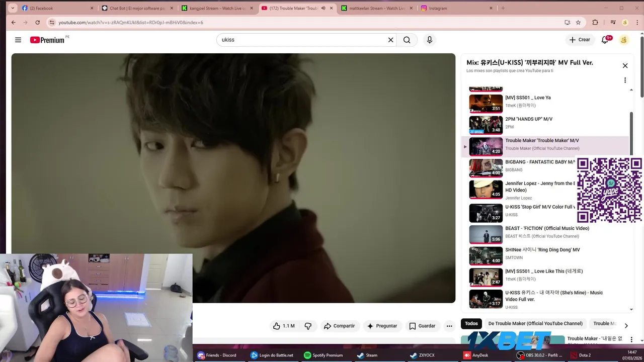Play SHINee 'Ring Ding Dong' MV
Image resolution: width=644 pixels, height=362 pixels.
click(x=545, y=256)
